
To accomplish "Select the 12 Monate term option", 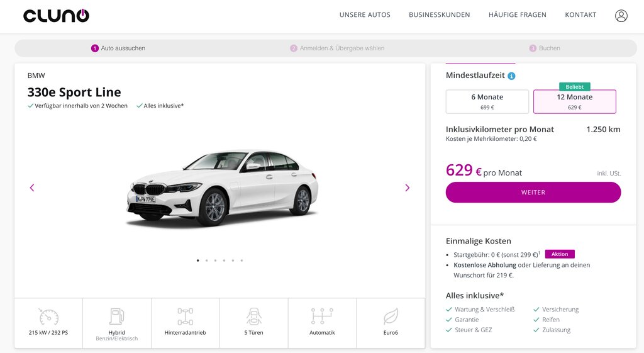I will (x=575, y=101).
